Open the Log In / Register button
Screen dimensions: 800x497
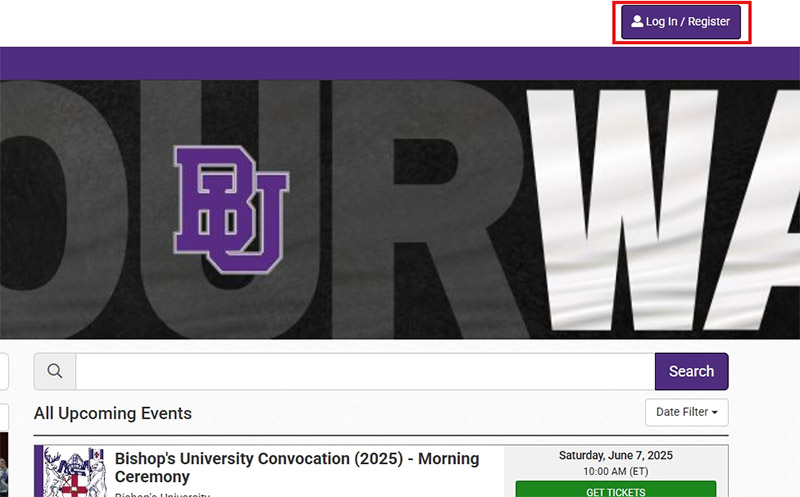point(681,22)
